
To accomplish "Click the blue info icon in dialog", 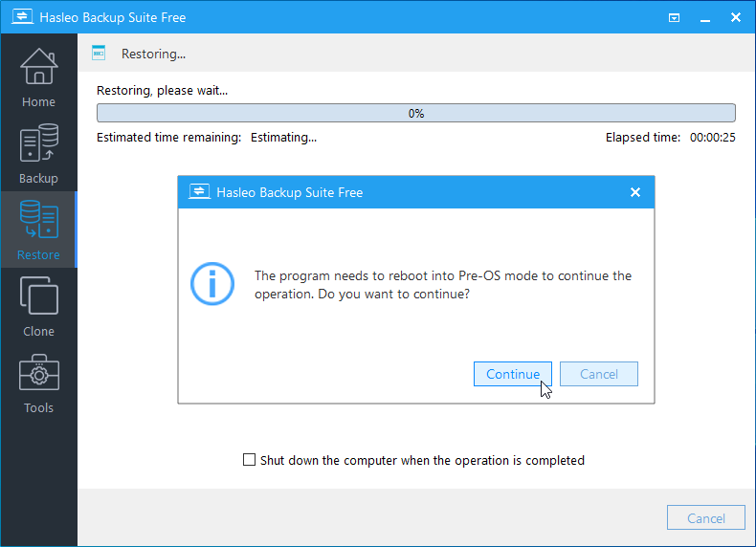I will pos(211,284).
